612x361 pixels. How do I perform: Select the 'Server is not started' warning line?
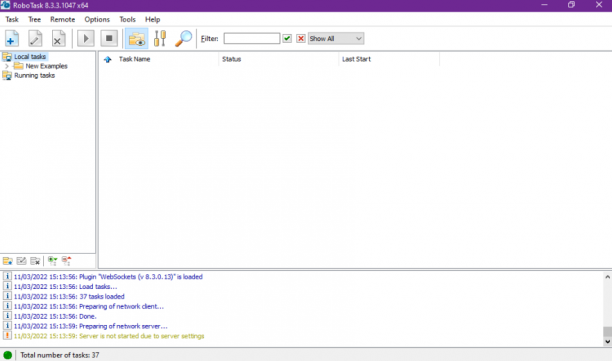pyautogui.click(x=109, y=336)
